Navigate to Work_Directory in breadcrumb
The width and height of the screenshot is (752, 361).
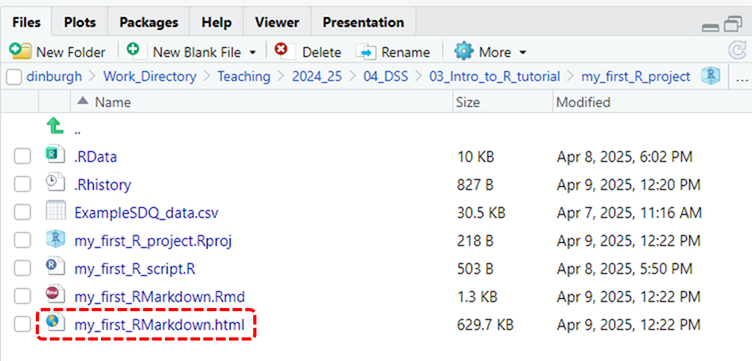pyautogui.click(x=150, y=77)
